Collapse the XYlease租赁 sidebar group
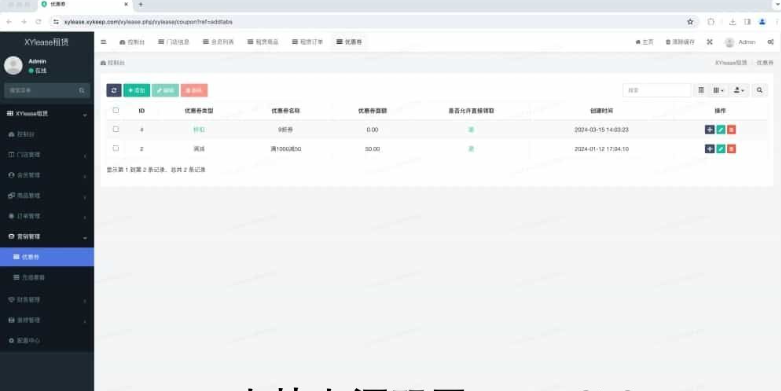781x391 pixels. coord(47,114)
